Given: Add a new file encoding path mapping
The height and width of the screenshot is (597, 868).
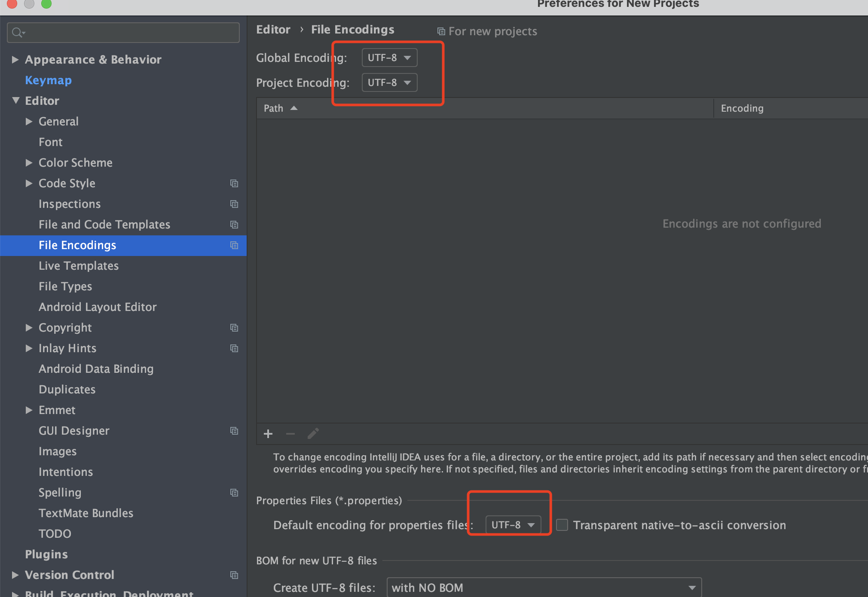Looking at the screenshot, I should [268, 434].
